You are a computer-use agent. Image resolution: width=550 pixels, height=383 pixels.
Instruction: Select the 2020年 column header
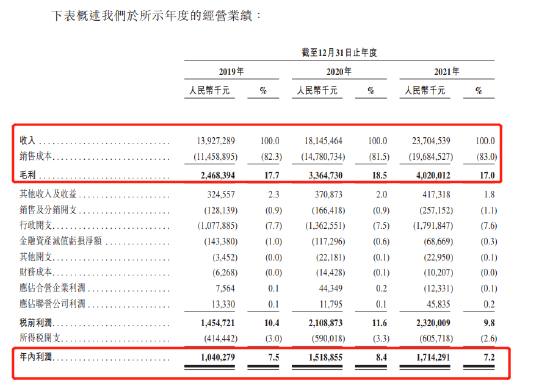pos(339,72)
